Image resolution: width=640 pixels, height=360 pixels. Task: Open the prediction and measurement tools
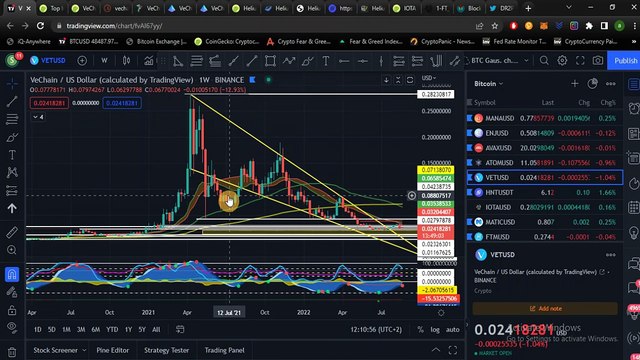[x=12, y=191]
